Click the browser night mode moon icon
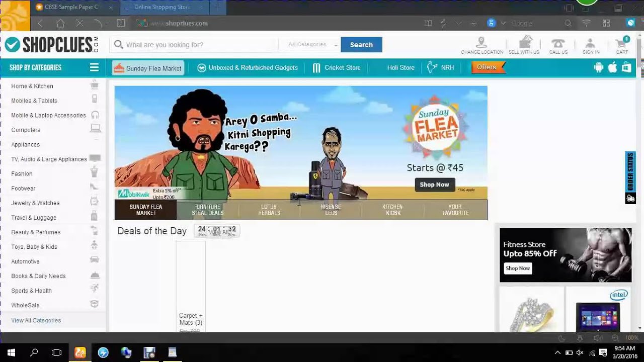The width and height of the screenshot is (644, 362). click(x=562, y=338)
